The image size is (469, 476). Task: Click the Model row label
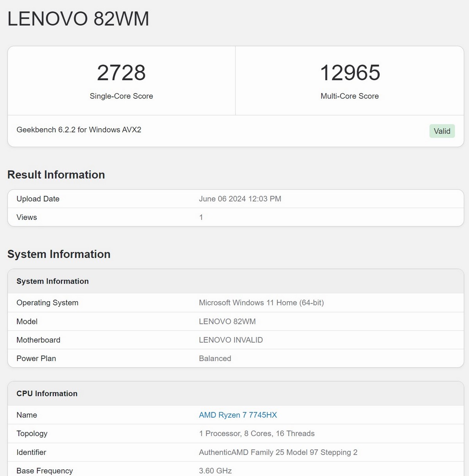pos(27,322)
